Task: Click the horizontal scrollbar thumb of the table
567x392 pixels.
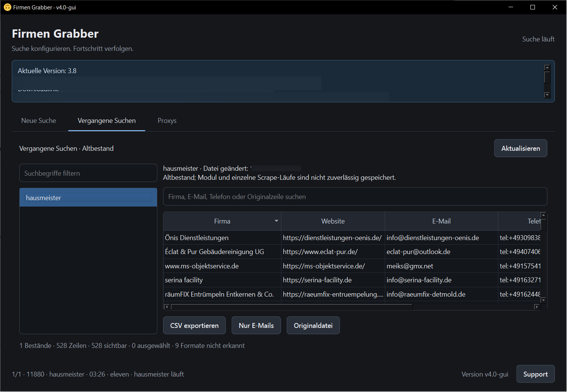Action: pyautogui.click(x=292, y=307)
